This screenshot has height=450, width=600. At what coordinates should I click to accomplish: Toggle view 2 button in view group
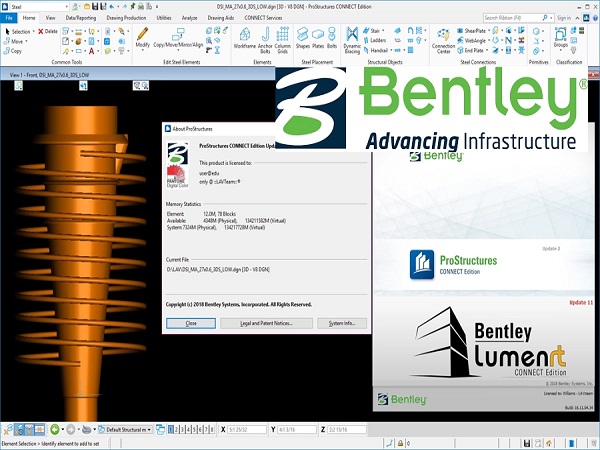click(176, 429)
